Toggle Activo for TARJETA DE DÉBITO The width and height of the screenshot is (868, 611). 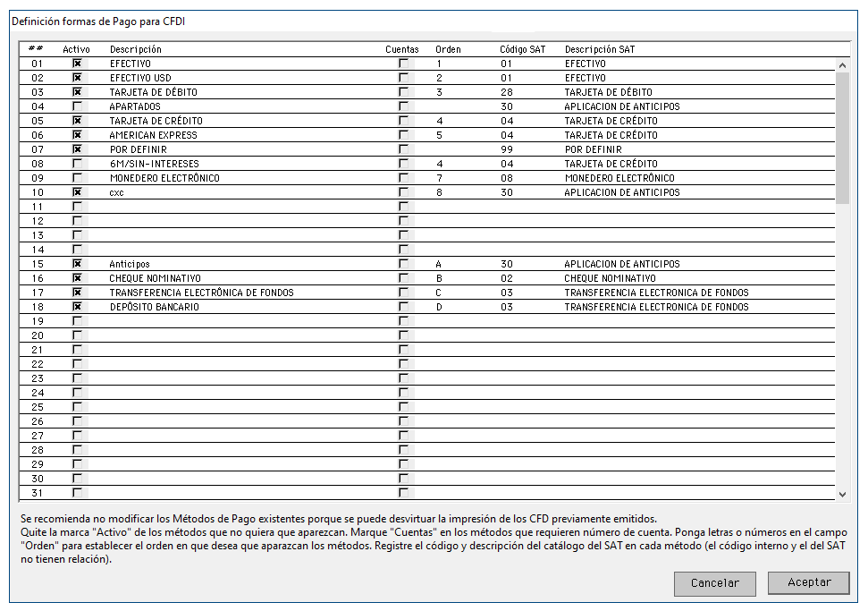pos(77,92)
